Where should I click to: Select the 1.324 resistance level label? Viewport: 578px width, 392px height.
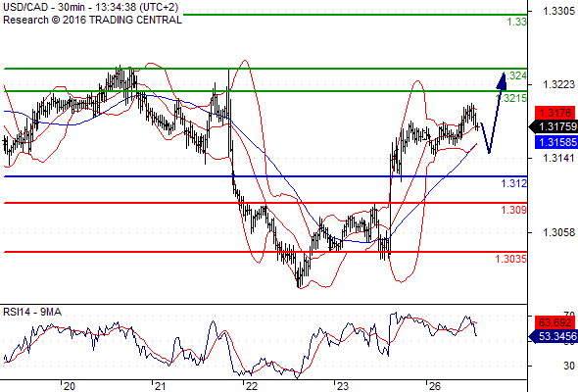(514, 75)
